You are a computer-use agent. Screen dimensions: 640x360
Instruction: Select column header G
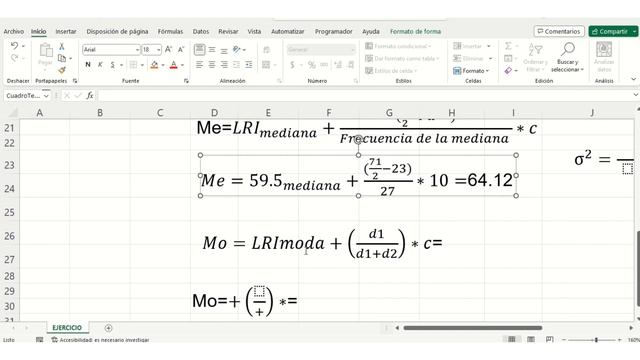coord(389,113)
